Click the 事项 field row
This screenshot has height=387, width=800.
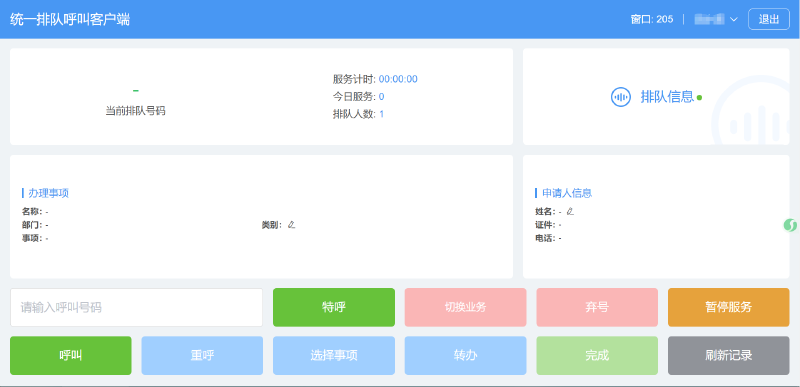pos(35,238)
